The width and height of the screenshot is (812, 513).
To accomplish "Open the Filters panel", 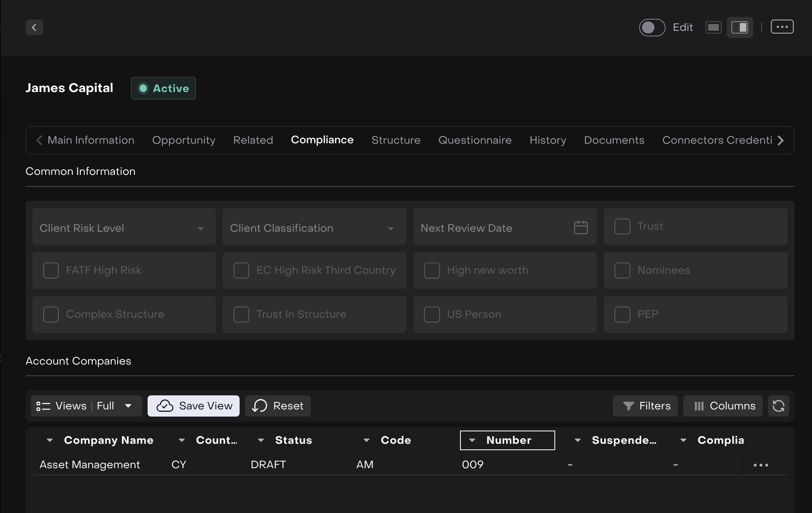I will tap(645, 406).
